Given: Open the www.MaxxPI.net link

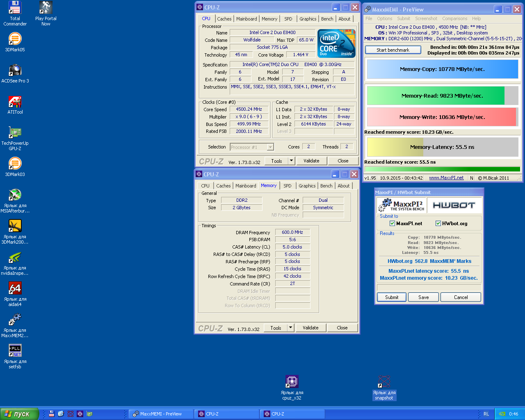Looking at the screenshot, I should pos(446,178).
